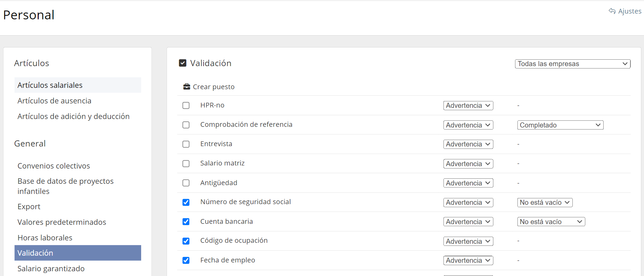
Task: Expand the Advertencia dropdown for Entrevista
Action: [468, 144]
